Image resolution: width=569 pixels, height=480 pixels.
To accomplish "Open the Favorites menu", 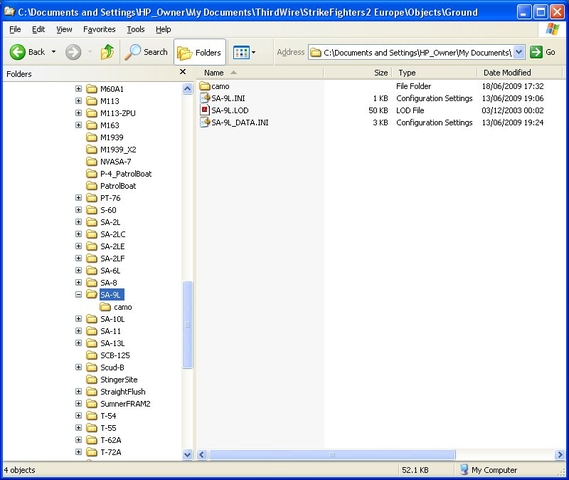I will [x=99, y=29].
